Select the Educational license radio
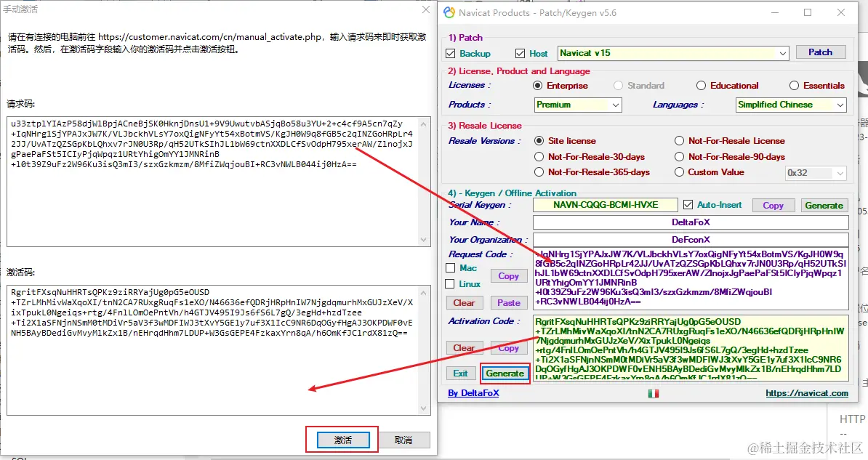868x460 pixels. point(701,85)
